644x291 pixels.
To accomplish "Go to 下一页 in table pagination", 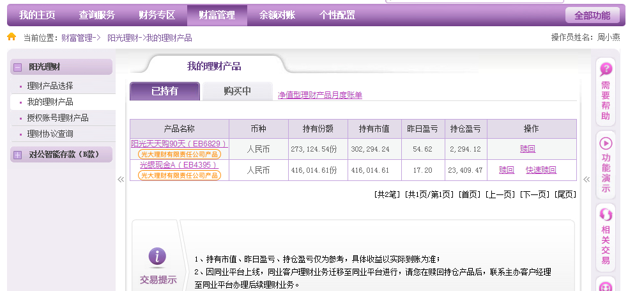I will pos(534,194).
